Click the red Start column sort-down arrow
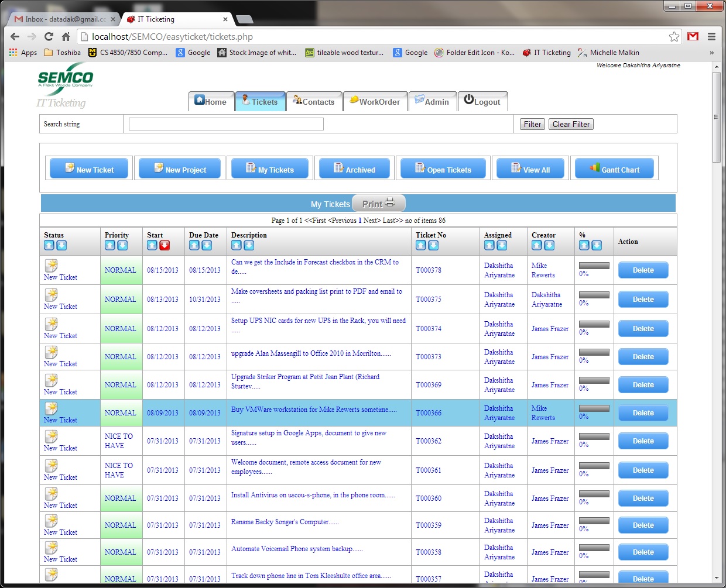This screenshot has width=726, height=588. click(x=165, y=246)
